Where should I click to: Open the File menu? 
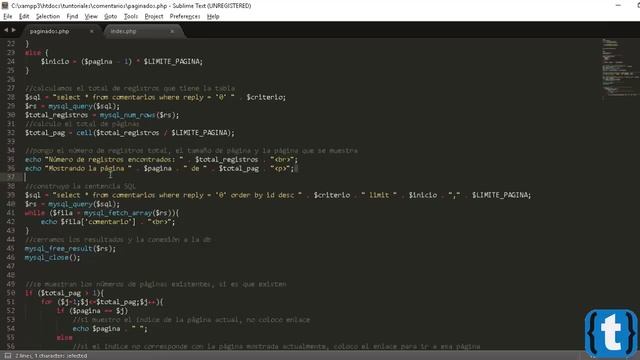(x=8, y=16)
